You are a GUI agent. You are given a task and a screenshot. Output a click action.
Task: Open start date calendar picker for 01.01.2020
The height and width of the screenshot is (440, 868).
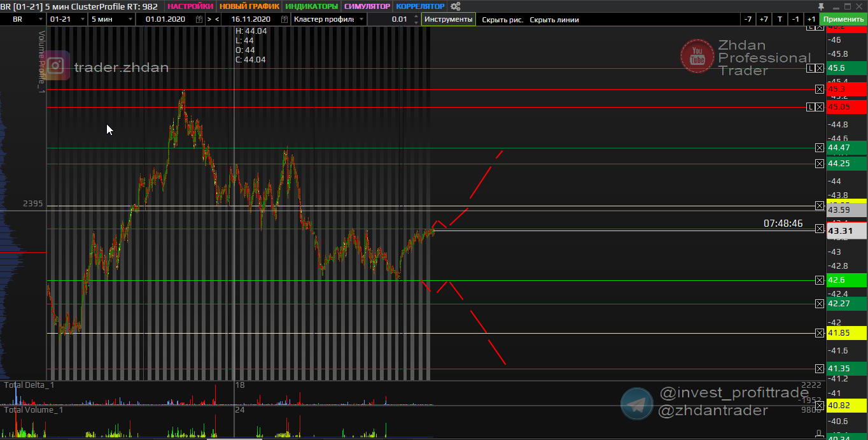point(200,19)
